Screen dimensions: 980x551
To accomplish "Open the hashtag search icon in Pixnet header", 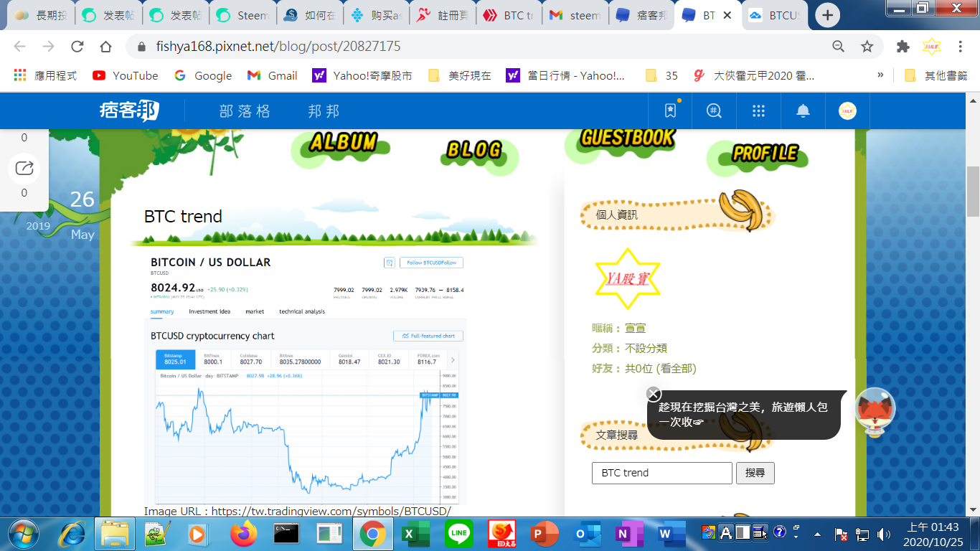I will tap(714, 110).
